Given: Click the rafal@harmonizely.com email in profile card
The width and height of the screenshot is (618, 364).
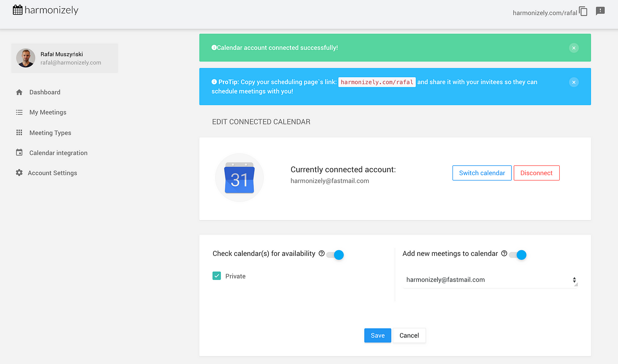Looking at the screenshot, I should 71,63.
